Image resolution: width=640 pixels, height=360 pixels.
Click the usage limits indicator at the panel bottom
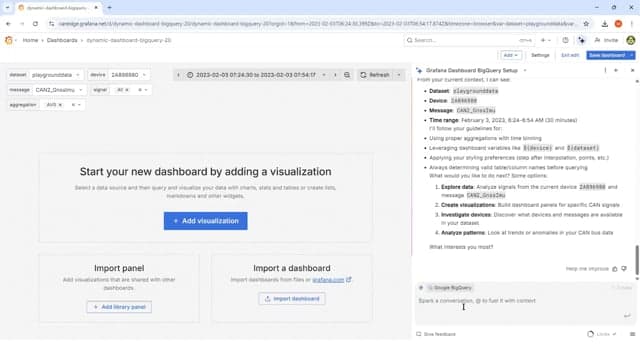[x=601, y=334]
